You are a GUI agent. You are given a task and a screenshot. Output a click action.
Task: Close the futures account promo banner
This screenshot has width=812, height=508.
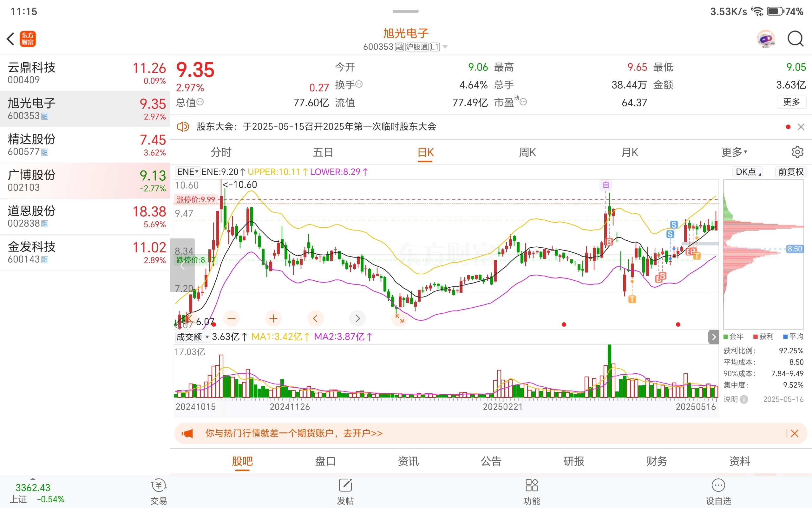795,433
